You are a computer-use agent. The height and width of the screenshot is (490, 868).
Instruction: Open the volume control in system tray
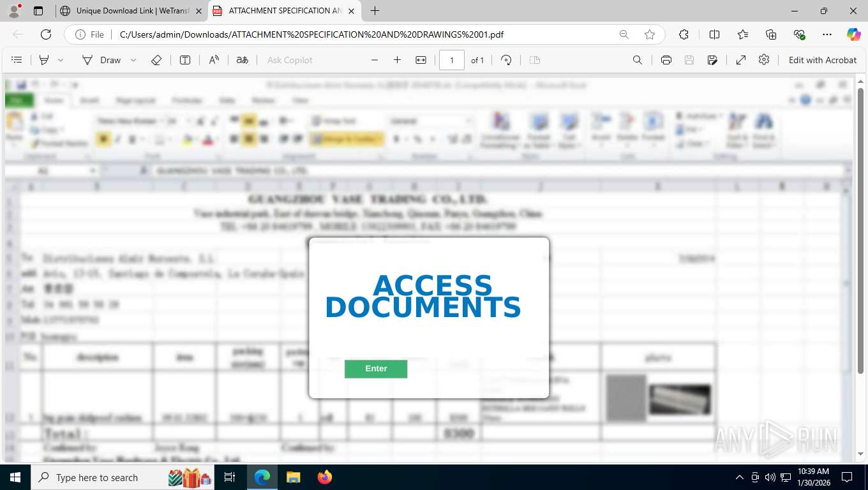[770, 477]
